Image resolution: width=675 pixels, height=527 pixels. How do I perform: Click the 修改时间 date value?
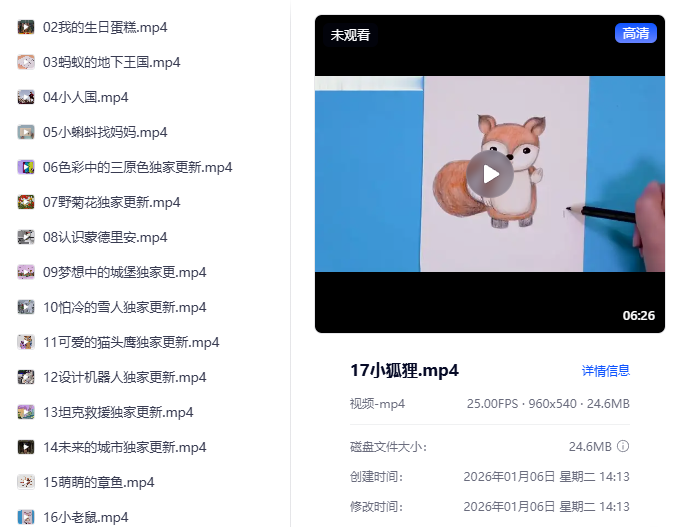pyautogui.click(x=546, y=506)
